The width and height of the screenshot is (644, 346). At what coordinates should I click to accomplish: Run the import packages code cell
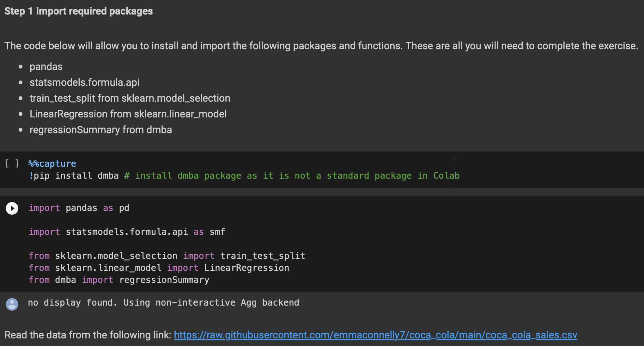[x=12, y=208]
